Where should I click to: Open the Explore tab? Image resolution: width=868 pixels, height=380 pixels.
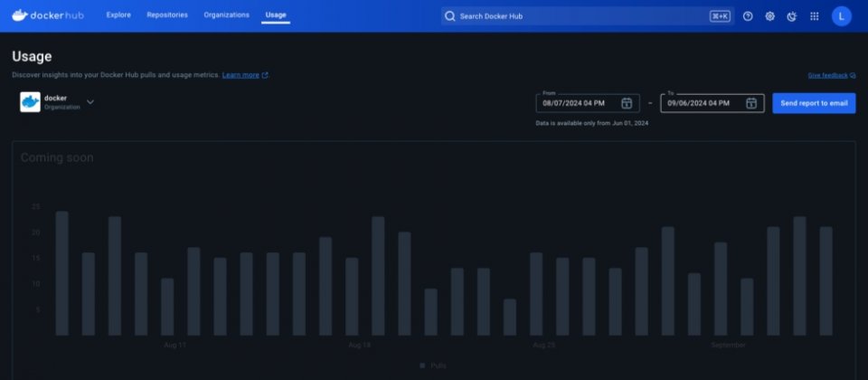(118, 15)
